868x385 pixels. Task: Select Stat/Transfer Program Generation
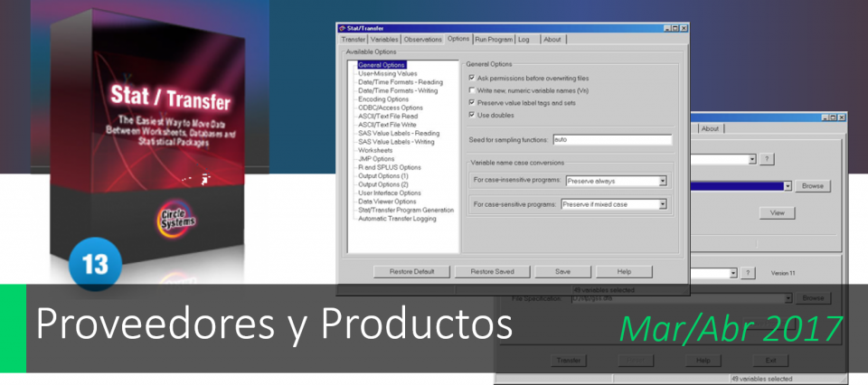[x=406, y=211]
